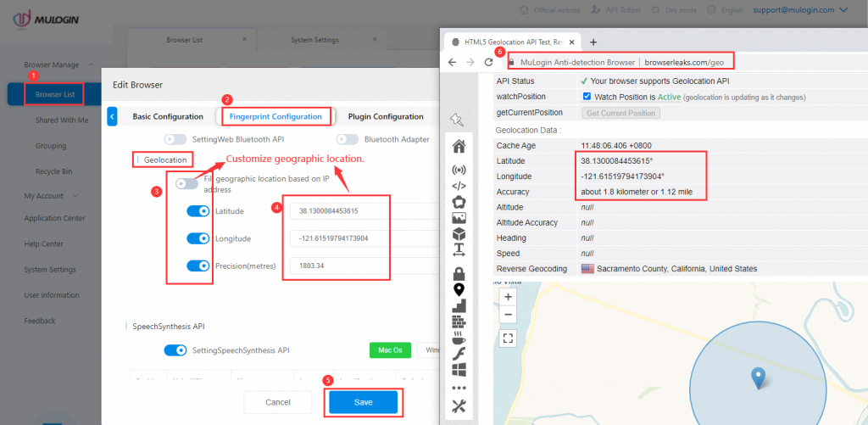Toggle the Precision(metres) switch
Viewport: 868px width, 425px height.
[x=198, y=266]
